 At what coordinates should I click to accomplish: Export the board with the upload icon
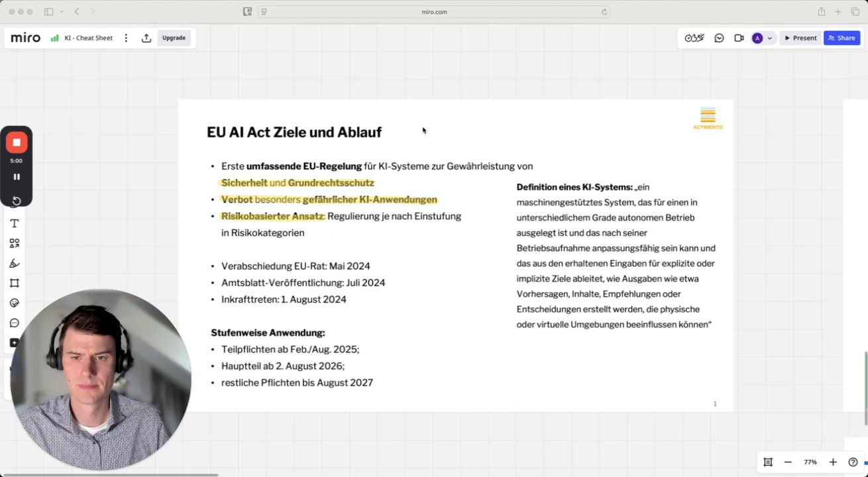tap(146, 38)
